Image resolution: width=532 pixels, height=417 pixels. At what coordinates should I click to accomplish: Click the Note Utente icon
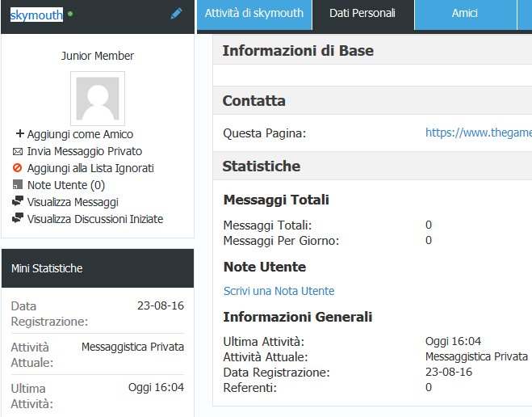(x=18, y=184)
